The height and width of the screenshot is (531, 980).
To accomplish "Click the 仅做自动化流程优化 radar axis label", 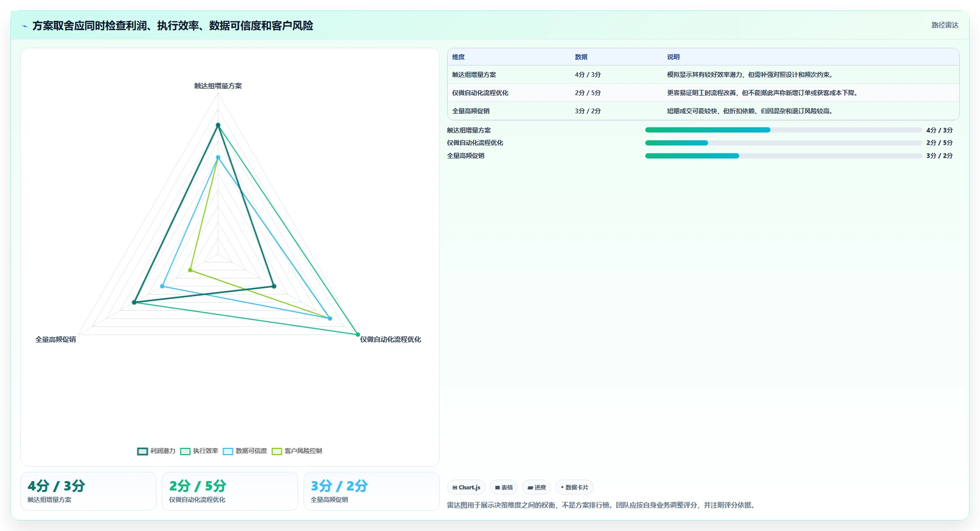I will (x=390, y=339).
